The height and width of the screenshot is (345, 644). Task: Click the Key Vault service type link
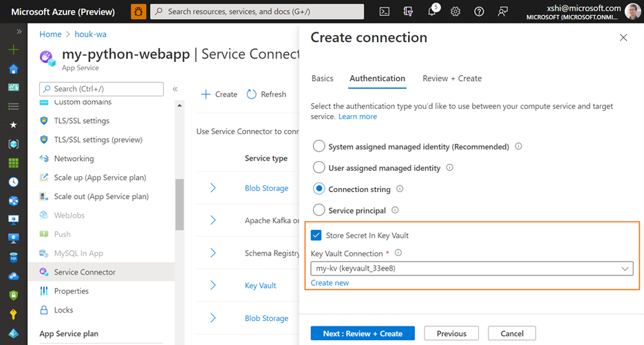(x=260, y=285)
